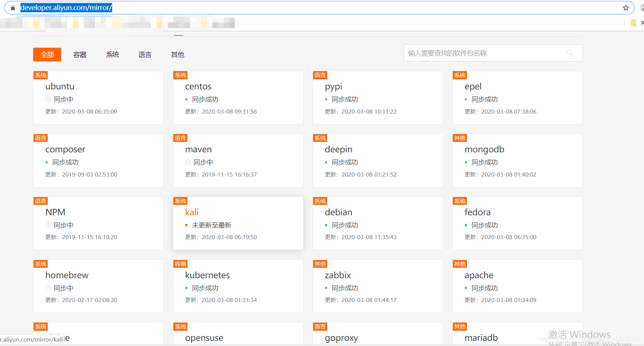Open the kali mirror page
The height and width of the screenshot is (346, 644).
[192, 212]
